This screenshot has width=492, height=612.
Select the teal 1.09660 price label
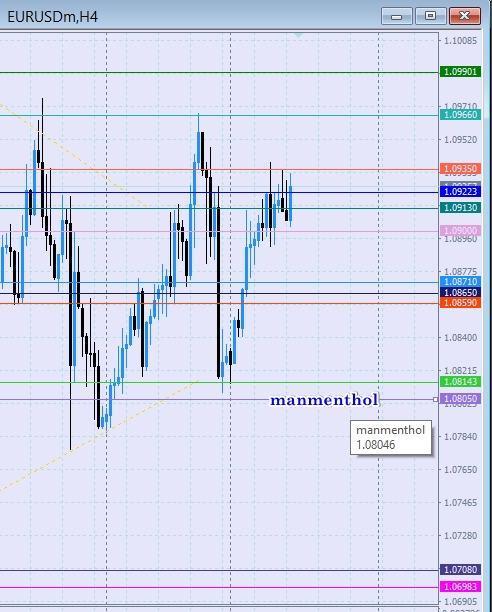pos(460,115)
